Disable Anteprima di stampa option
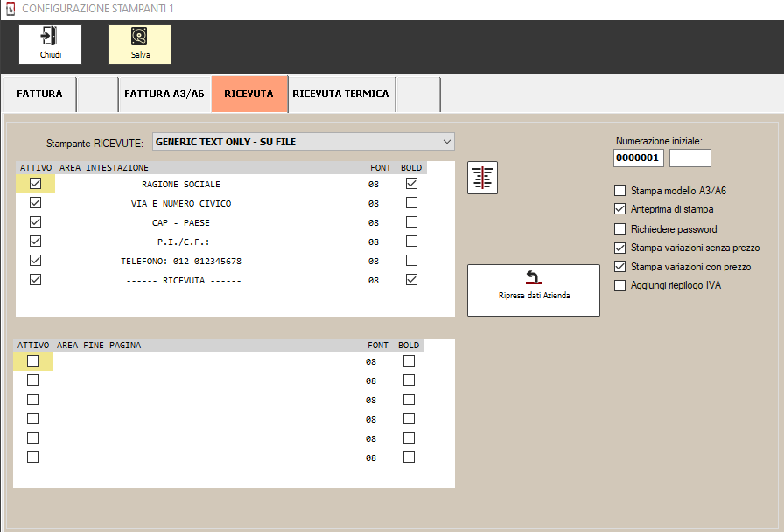Screen dimensions: 784x532 (x=620, y=210)
